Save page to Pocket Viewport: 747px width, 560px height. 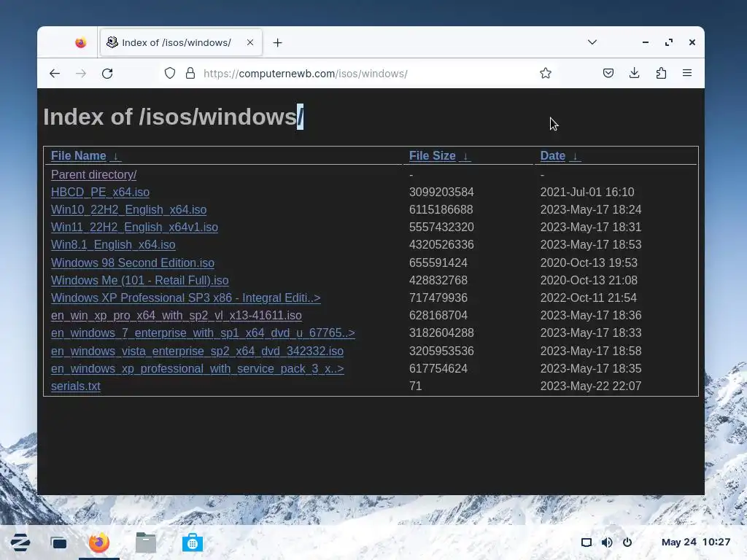[608, 73]
